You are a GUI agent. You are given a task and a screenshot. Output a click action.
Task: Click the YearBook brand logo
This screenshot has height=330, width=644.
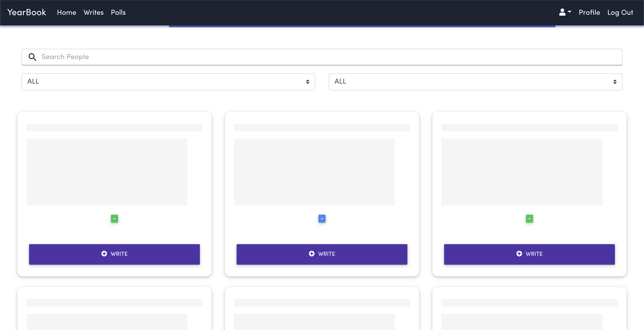(27, 12)
